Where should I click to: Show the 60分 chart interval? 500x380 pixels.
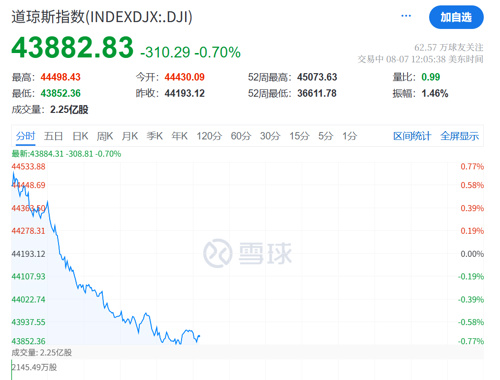coord(241,136)
